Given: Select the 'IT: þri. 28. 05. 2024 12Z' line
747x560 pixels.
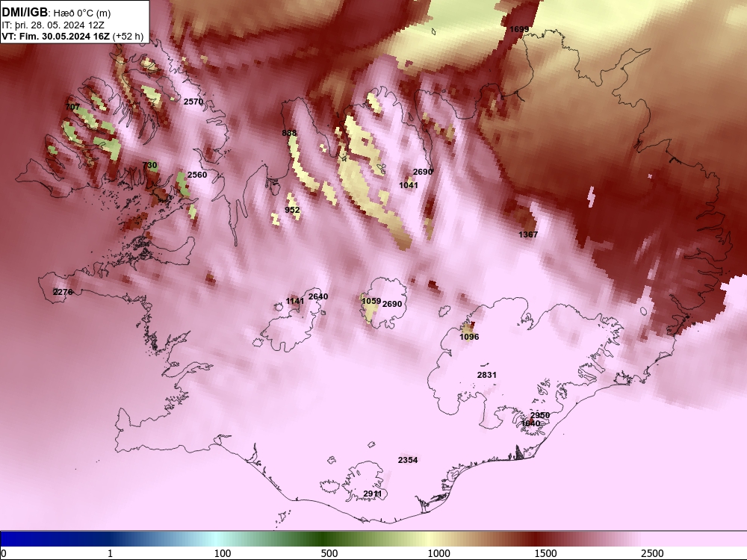Looking at the screenshot, I should point(53,25).
